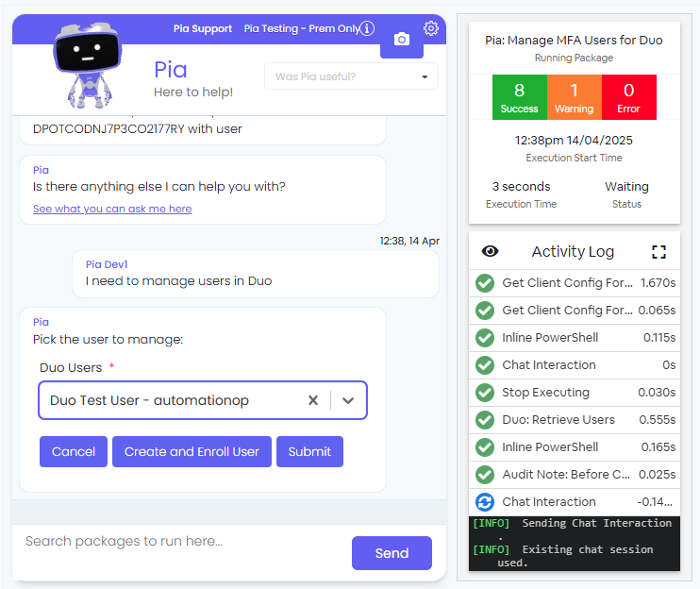This screenshot has height=589, width=700.
Task: Click the Pia robot avatar
Action: coord(87,65)
